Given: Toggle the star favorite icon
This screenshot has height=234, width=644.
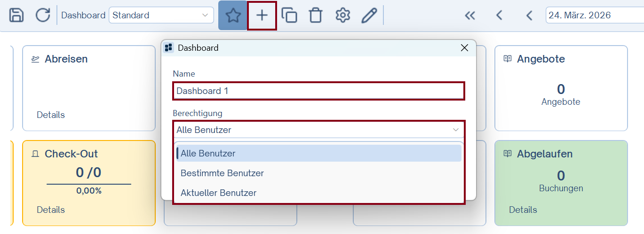Looking at the screenshot, I should coord(233,16).
